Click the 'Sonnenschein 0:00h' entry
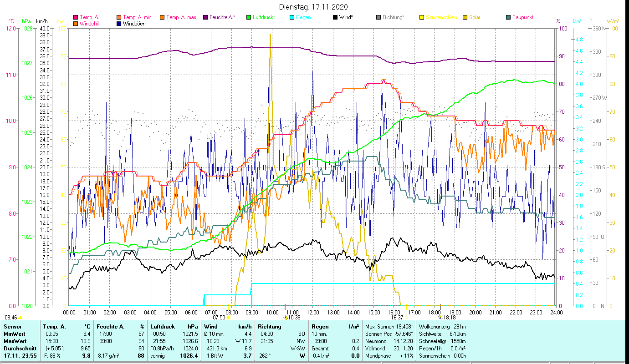The image size is (629, 364). pyautogui.click(x=442, y=356)
